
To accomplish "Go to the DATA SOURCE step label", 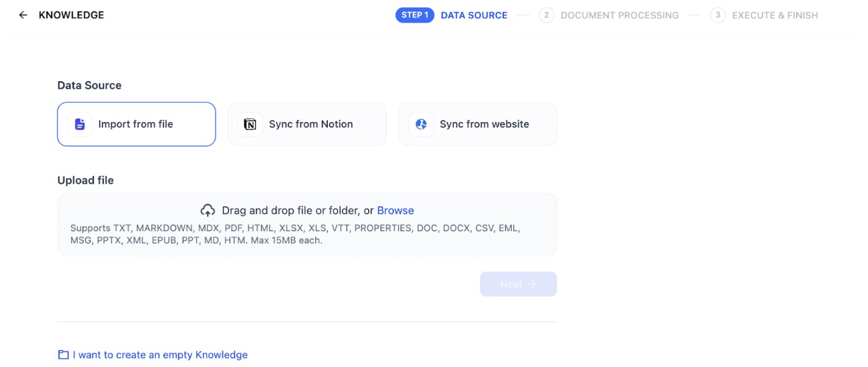I will pyautogui.click(x=474, y=15).
